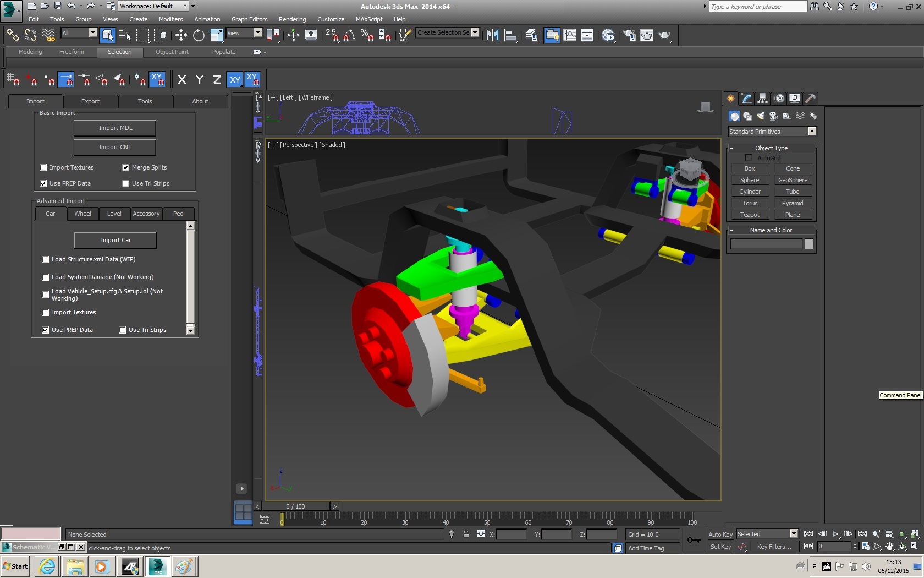Click the Play Animation button
Screen dimensions: 924x578
835,534
